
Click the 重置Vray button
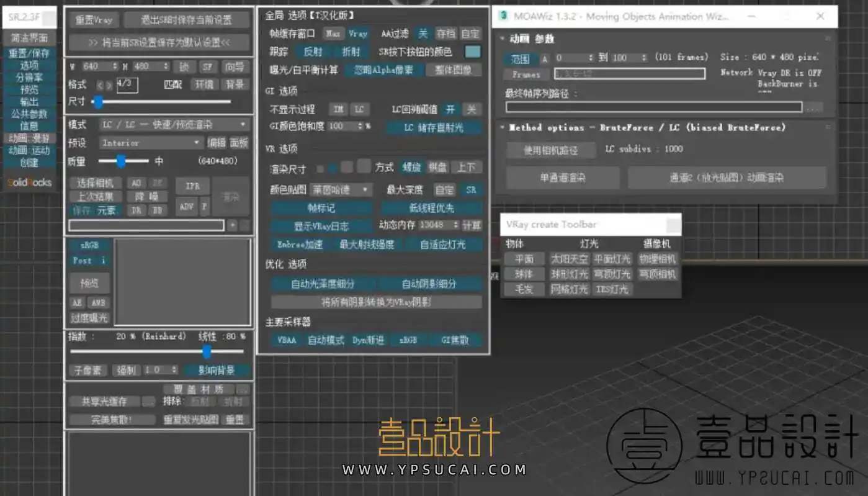[x=94, y=20]
